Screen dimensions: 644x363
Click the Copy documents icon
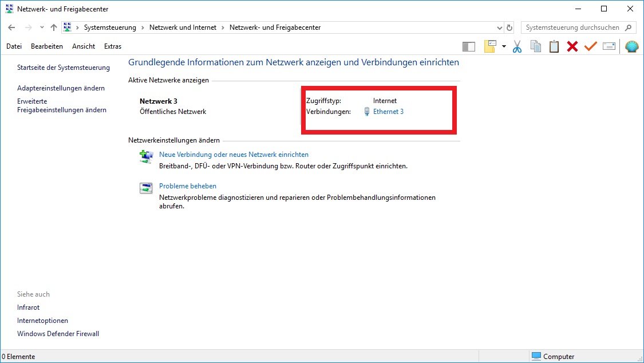[x=536, y=46]
